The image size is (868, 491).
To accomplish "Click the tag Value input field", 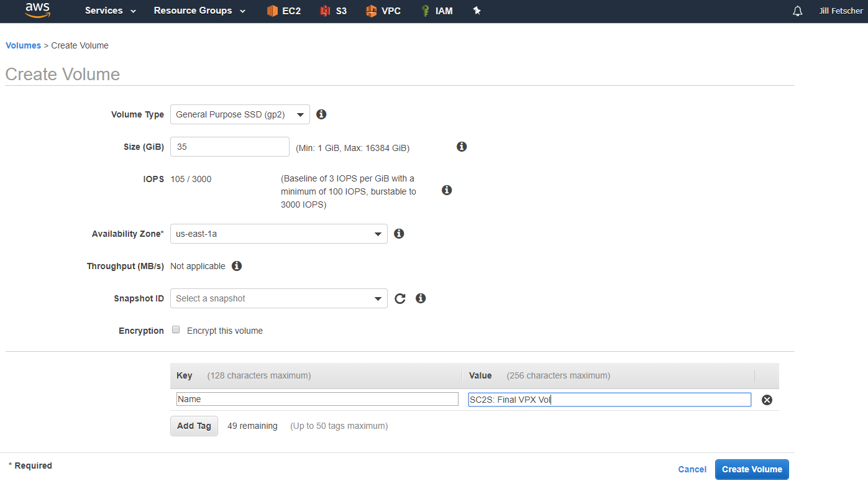I will coord(610,399).
